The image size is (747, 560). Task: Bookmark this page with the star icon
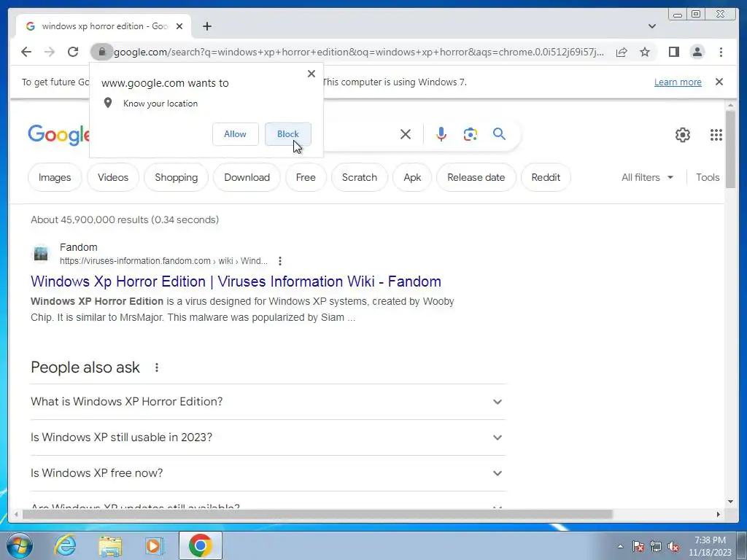click(x=645, y=52)
